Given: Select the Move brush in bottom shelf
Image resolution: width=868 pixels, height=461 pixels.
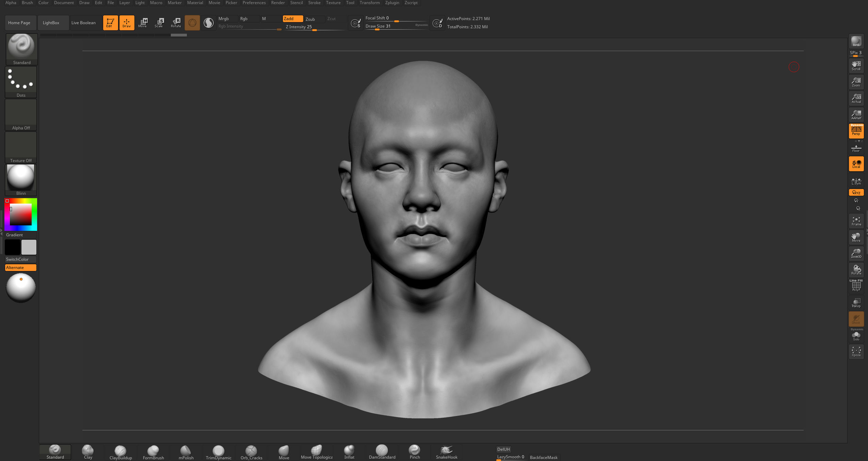Looking at the screenshot, I should point(284,452).
